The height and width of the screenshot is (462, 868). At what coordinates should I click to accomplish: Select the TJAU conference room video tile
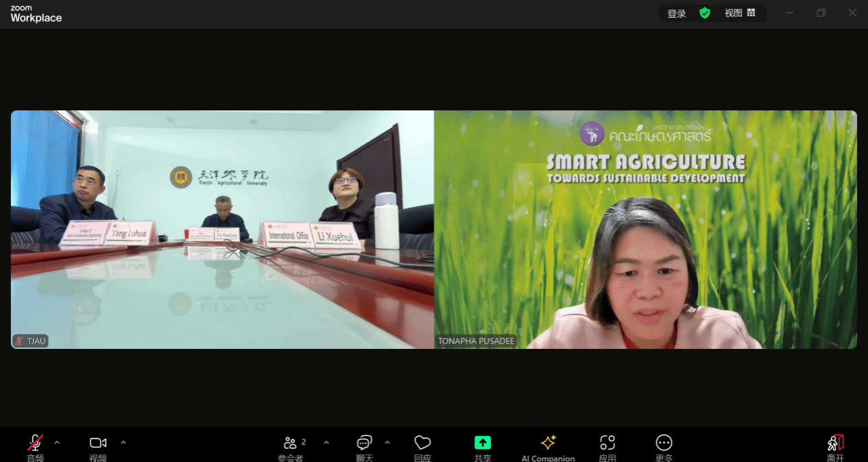(x=222, y=230)
